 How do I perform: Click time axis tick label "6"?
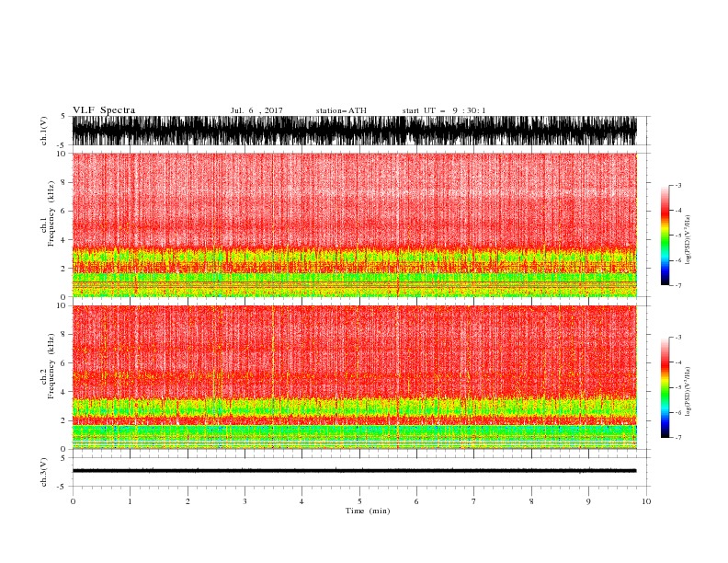pos(416,501)
